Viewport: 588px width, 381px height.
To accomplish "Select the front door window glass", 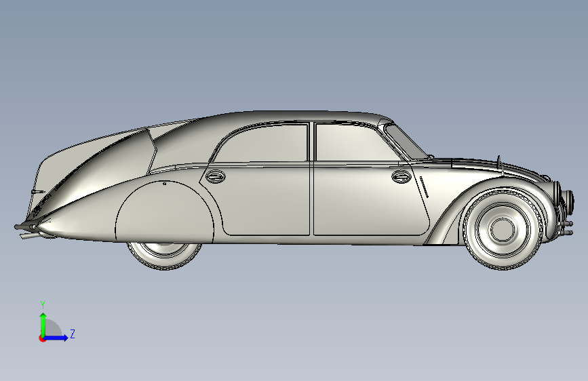I will 353,142.
